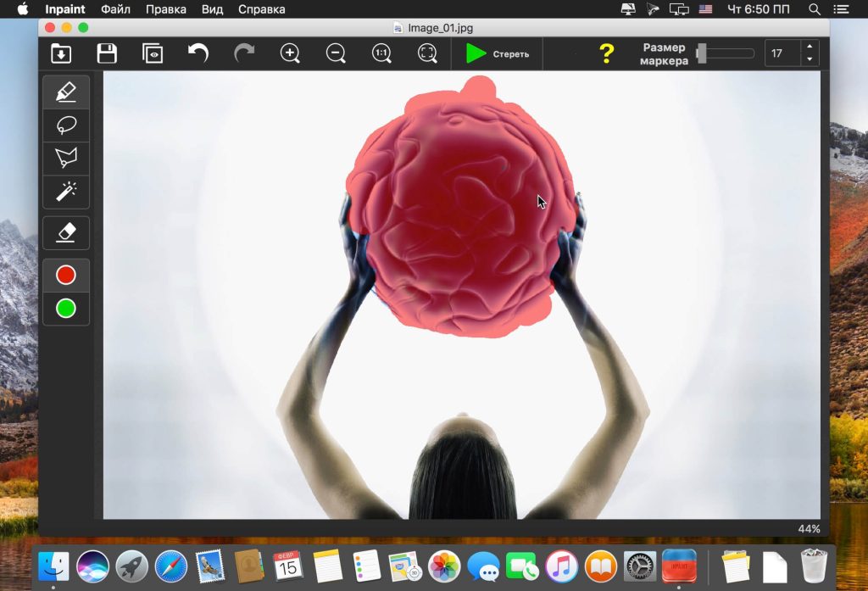Select the Polygonal lasso tool
The height and width of the screenshot is (591, 868).
pyautogui.click(x=66, y=159)
